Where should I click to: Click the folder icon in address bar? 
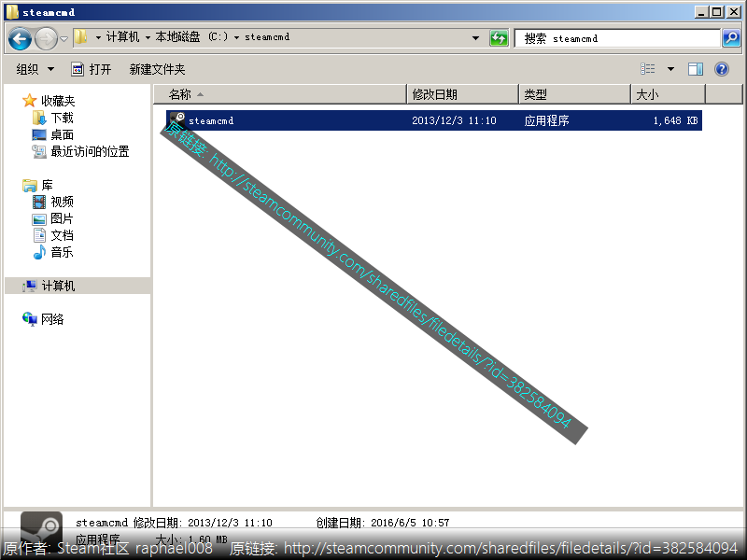(81, 37)
